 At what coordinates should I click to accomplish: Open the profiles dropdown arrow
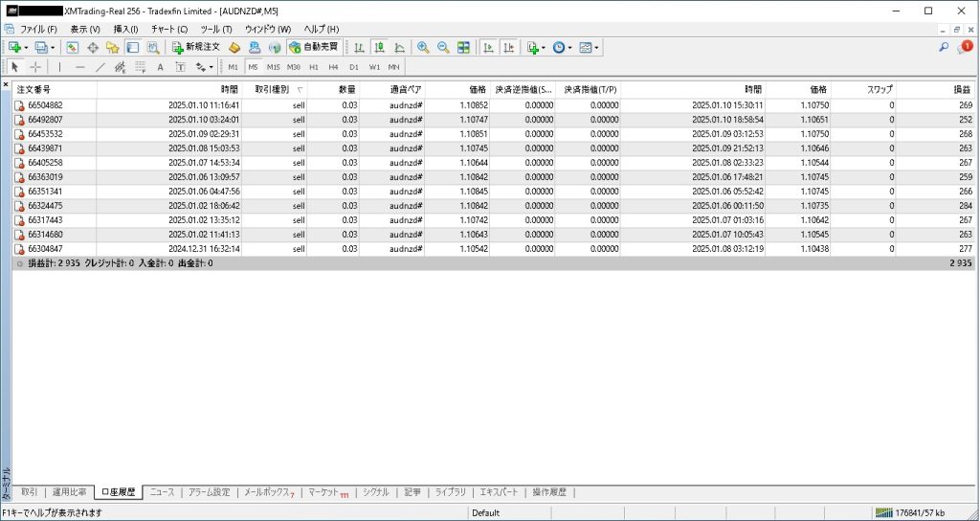(53, 47)
